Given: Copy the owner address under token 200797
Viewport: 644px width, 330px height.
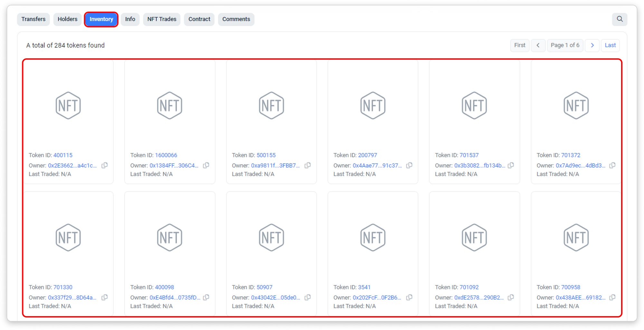Looking at the screenshot, I should point(409,165).
